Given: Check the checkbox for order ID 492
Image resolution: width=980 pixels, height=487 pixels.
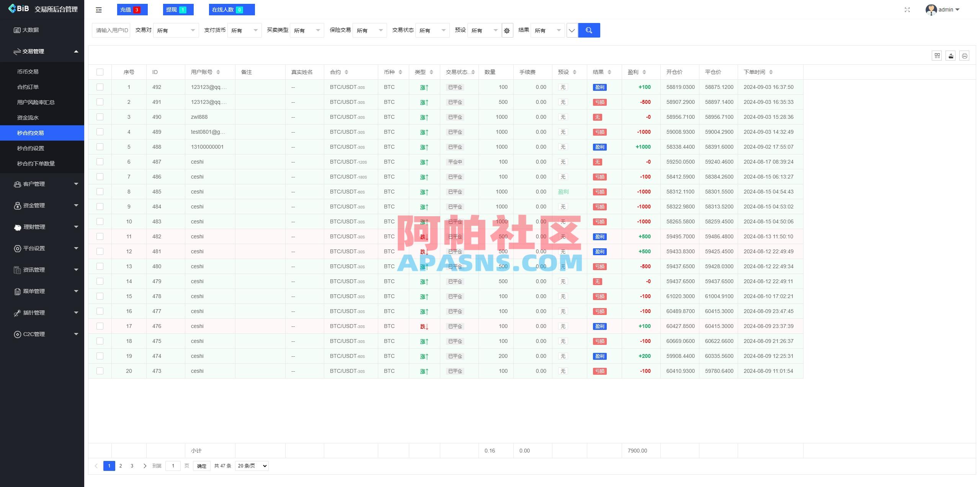Looking at the screenshot, I should pos(100,87).
